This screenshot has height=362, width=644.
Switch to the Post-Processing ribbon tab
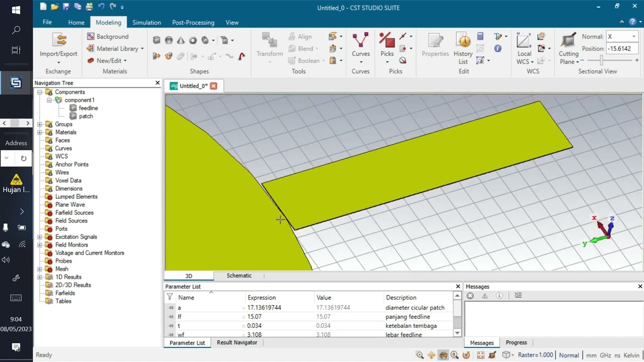coord(193,23)
